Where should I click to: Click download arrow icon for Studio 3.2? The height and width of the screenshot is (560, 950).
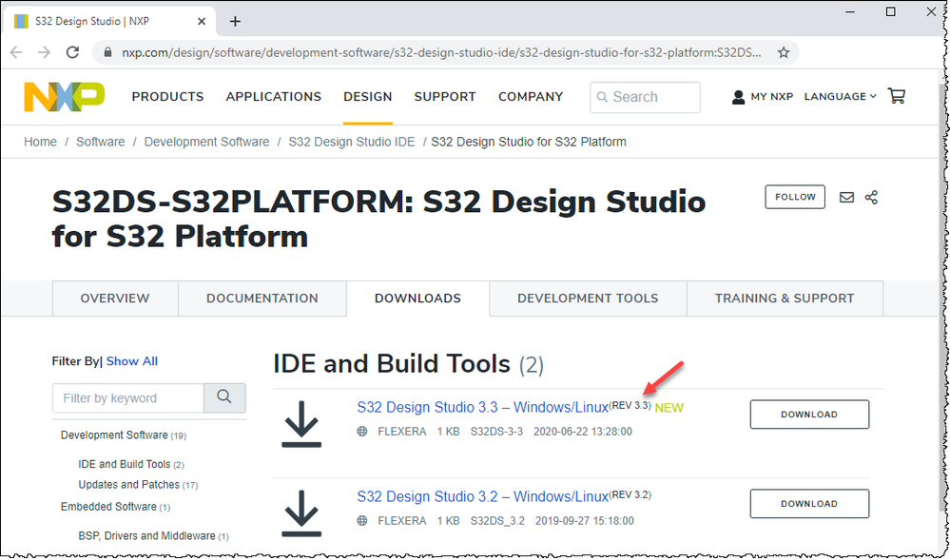tap(301, 513)
